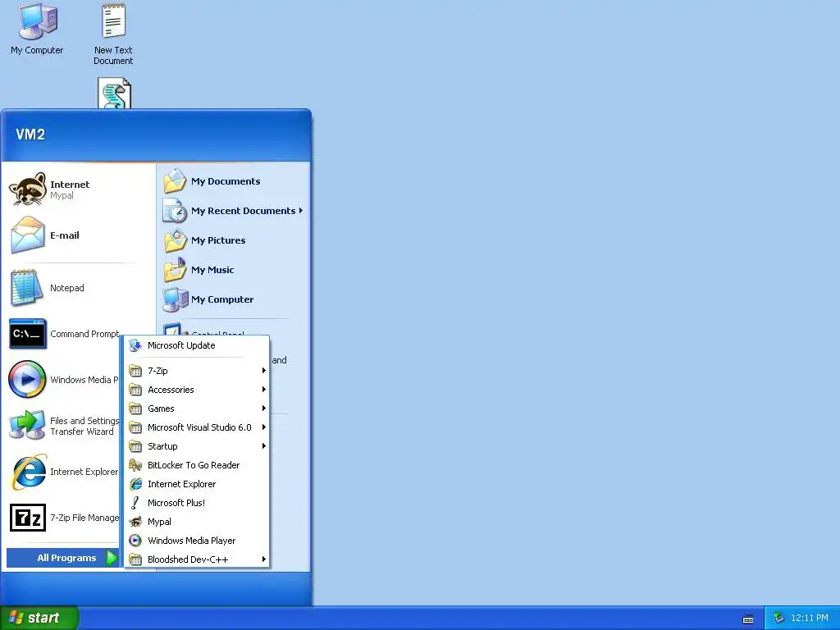This screenshot has width=840, height=630.
Task: Launch Mypal raccoon Internet icon
Action: point(27,189)
